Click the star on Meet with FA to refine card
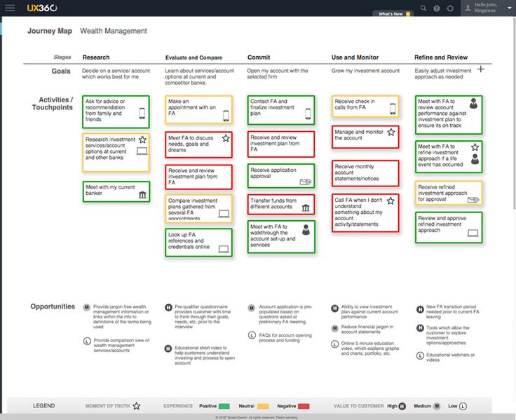This screenshot has width=516, height=420. (475, 147)
